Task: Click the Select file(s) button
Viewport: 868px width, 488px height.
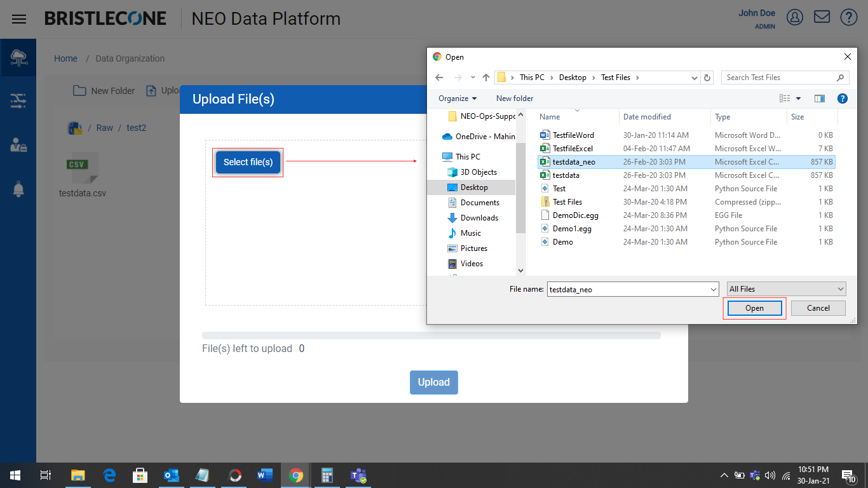Action: 248,162
